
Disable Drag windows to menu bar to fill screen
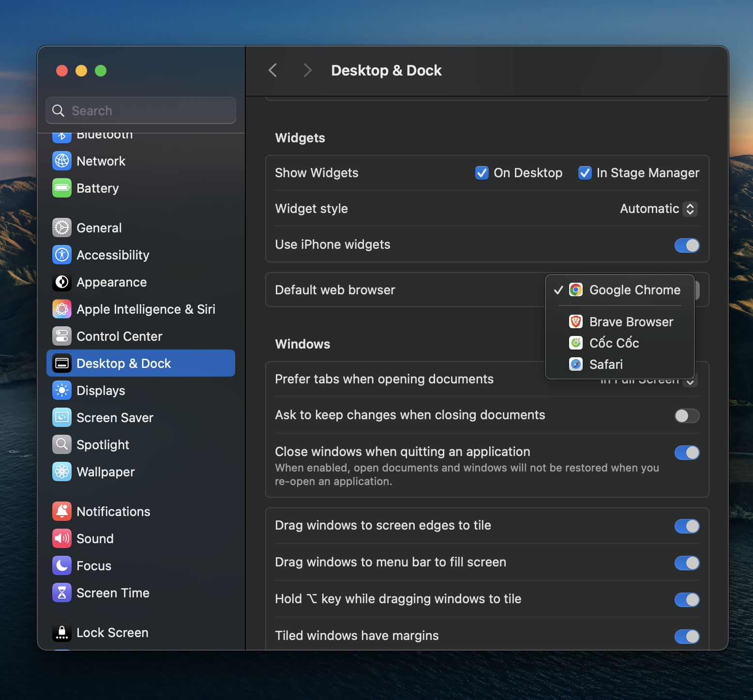tap(687, 563)
